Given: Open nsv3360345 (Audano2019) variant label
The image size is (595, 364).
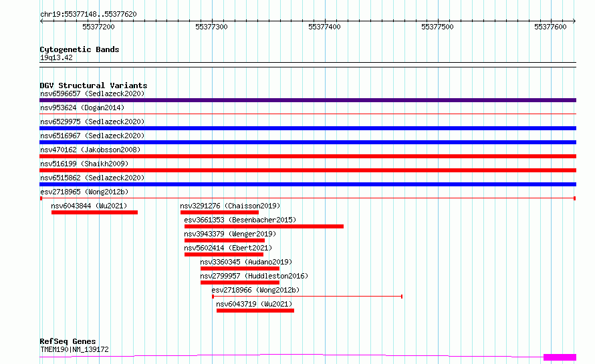Looking at the screenshot, I should coord(246,262).
